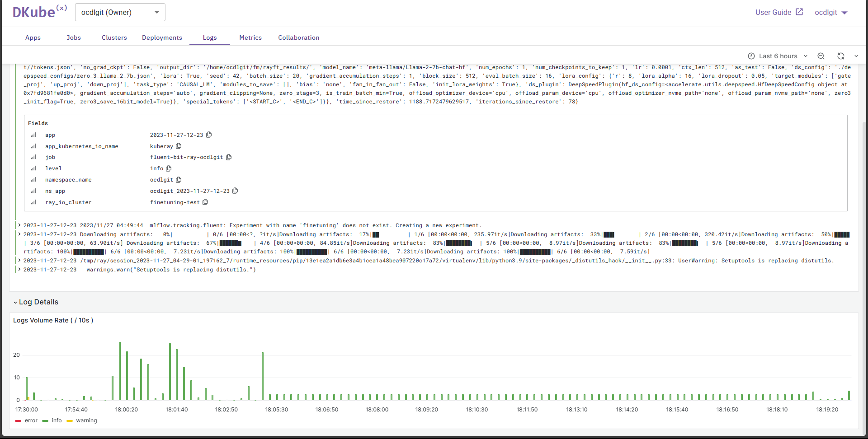Open the ocdlgit (Owner) project dropdown
Viewport: 868px width, 439px height.
[120, 12]
